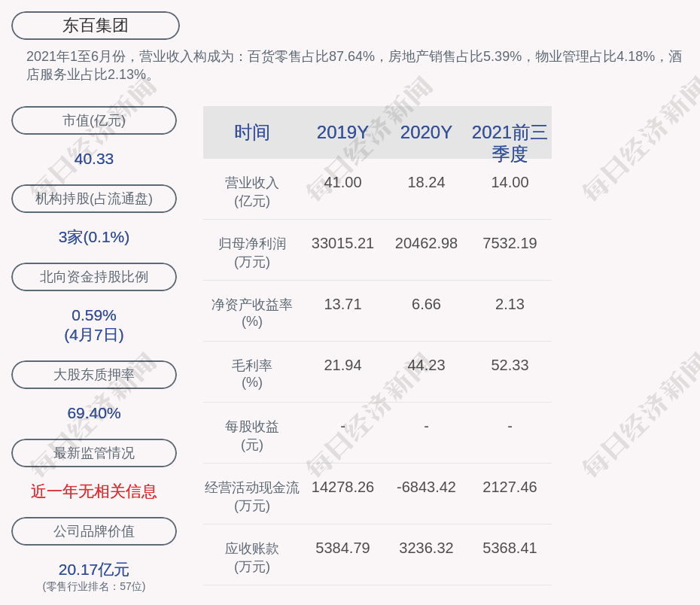Click net profit cell 20462.98
This screenshot has width=700, height=605.
click(x=426, y=244)
